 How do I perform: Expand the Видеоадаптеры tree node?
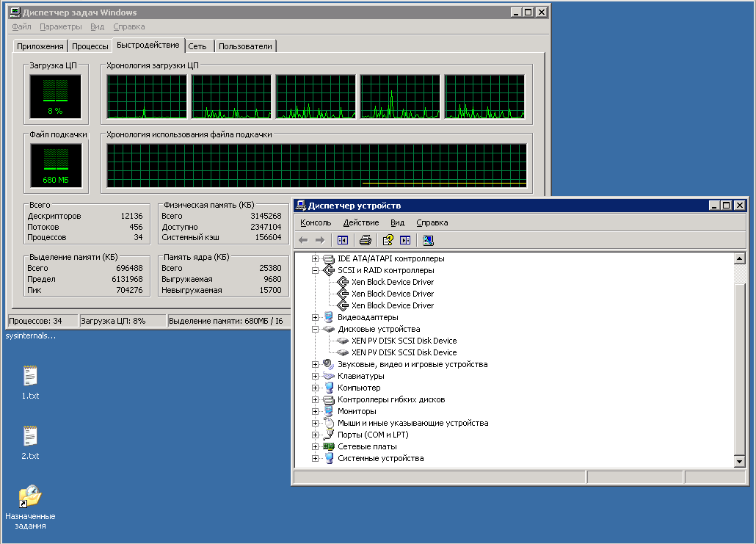tap(315, 317)
